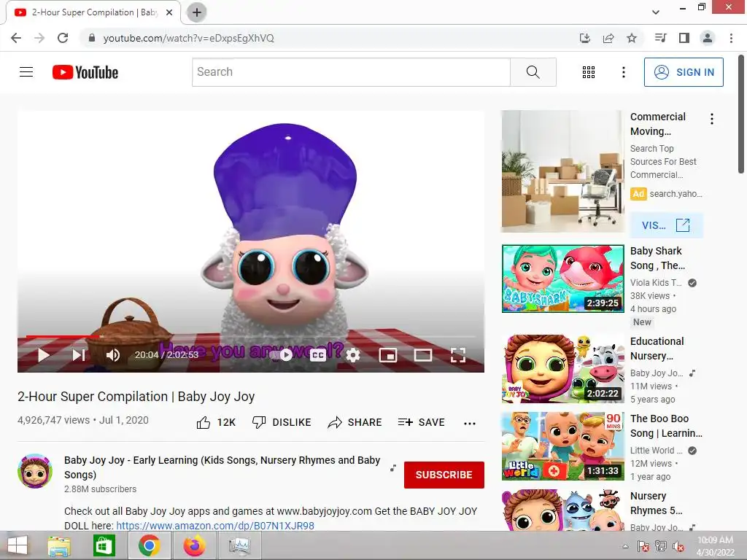Open Baby Shark Song video thumbnail
The image size is (747, 560).
(562, 279)
